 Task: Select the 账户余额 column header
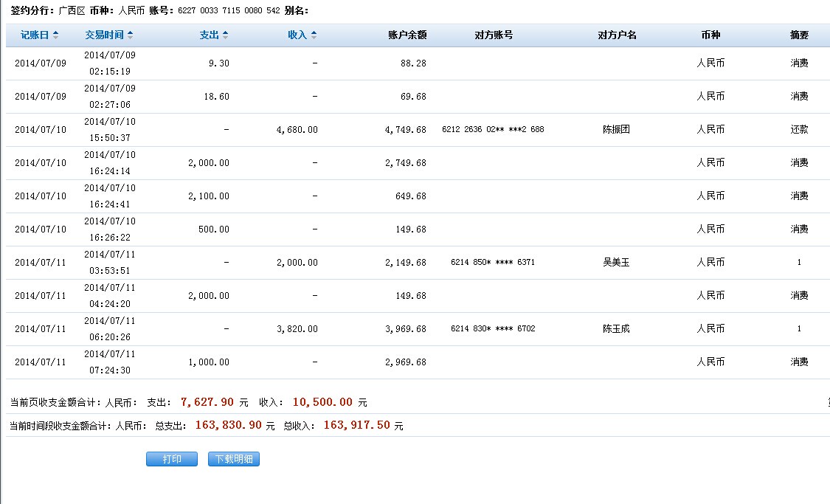407,35
